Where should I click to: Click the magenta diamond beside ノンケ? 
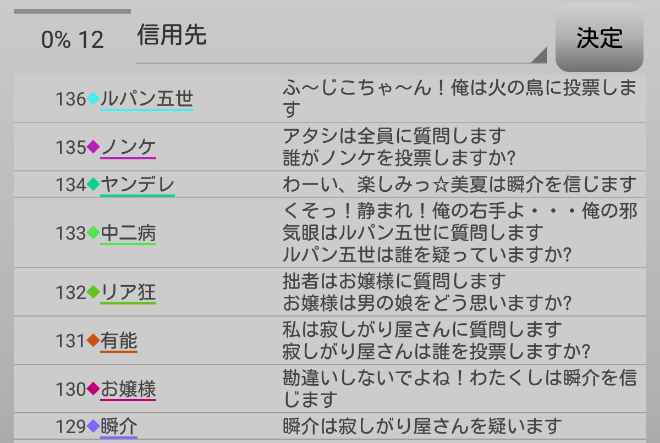pyautogui.click(x=93, y=147)
